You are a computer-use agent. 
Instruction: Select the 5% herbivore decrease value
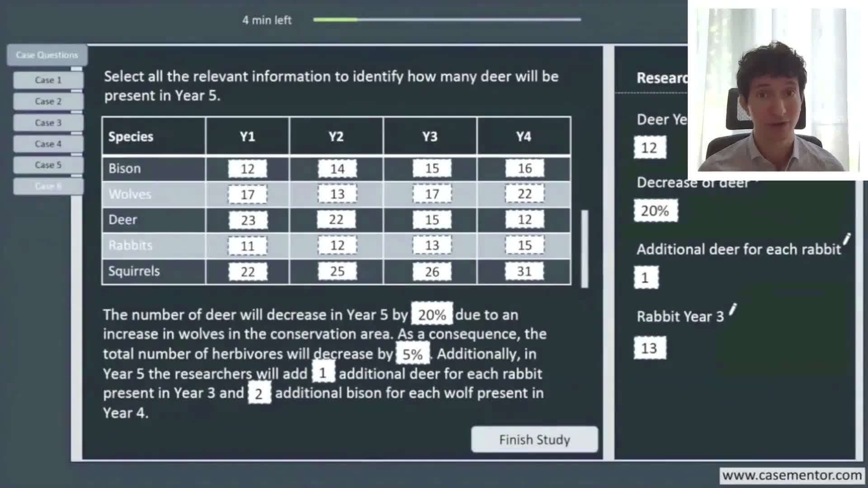click(412, 354)
